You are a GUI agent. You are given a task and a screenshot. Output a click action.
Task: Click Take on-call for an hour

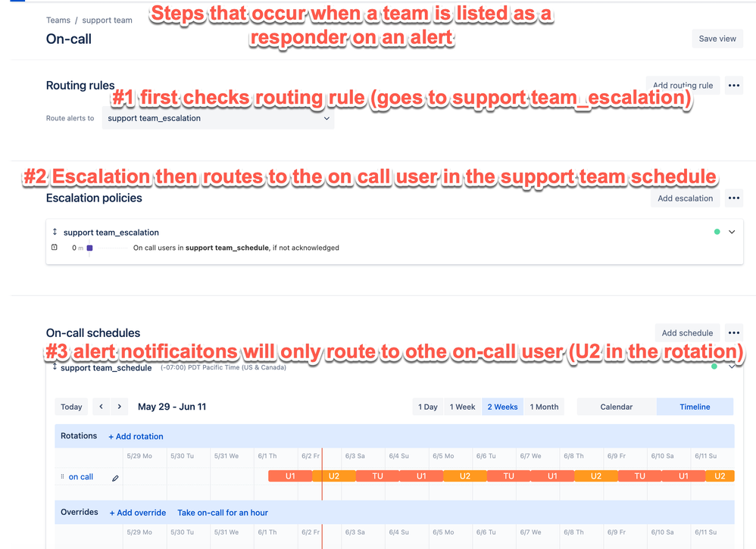[x=223, y=513]
